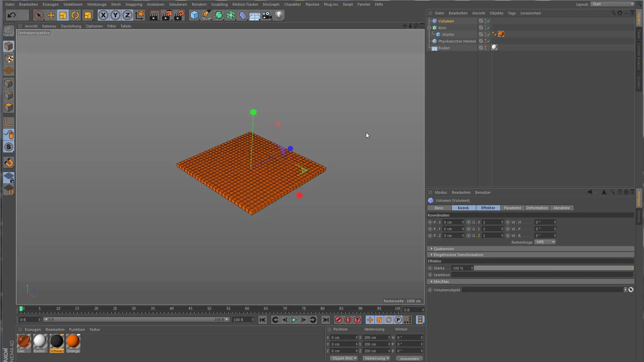Click the Undo arrow icon
Screen dimensions: 644x362
click(x=11, y=15)
